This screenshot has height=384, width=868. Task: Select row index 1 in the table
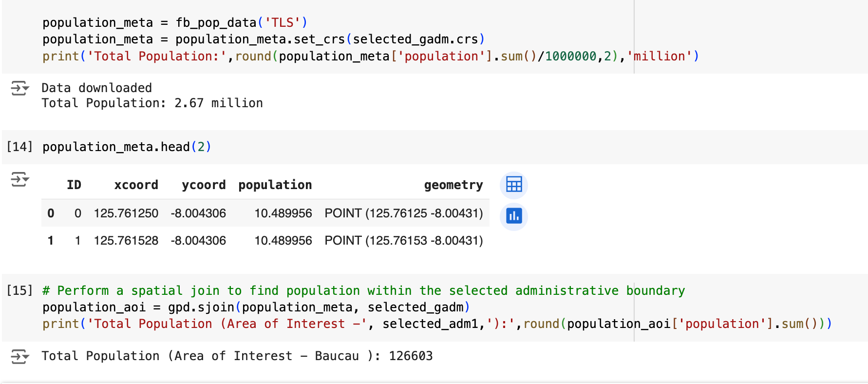[x=51, y=241]
